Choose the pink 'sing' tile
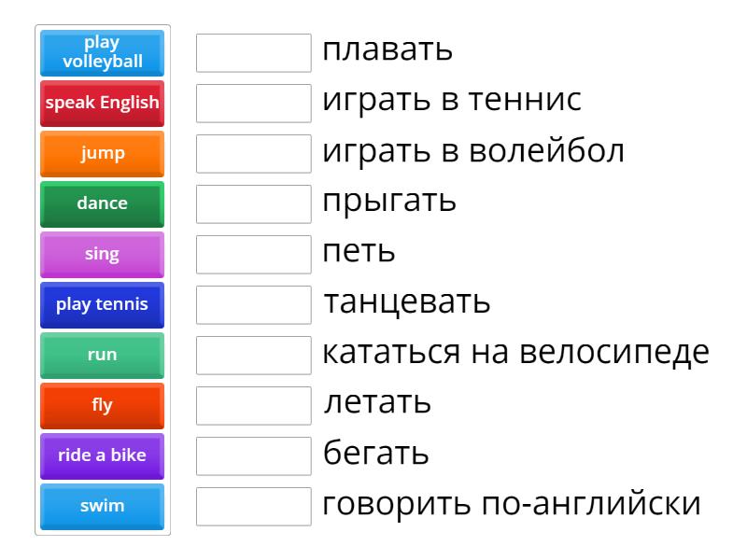747x560 pixels. [102, 254]
